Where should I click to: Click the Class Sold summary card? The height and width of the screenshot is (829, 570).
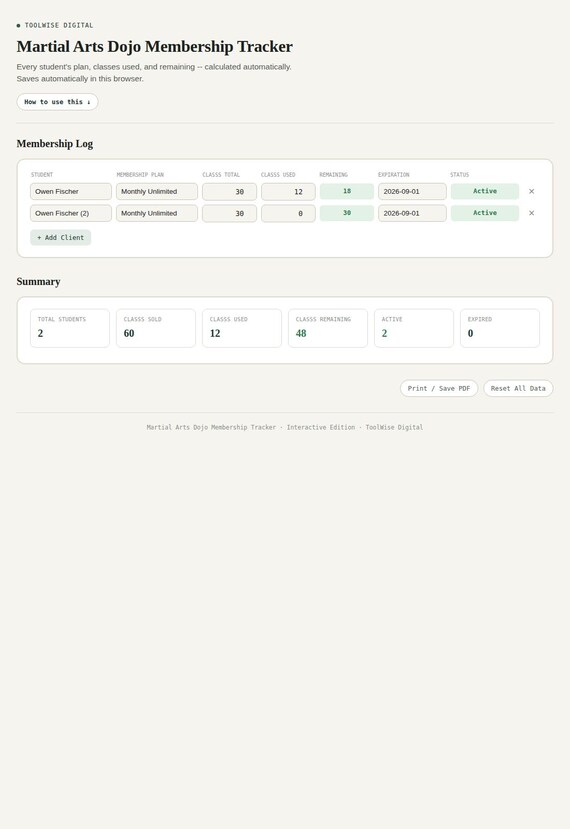[156, 328]
